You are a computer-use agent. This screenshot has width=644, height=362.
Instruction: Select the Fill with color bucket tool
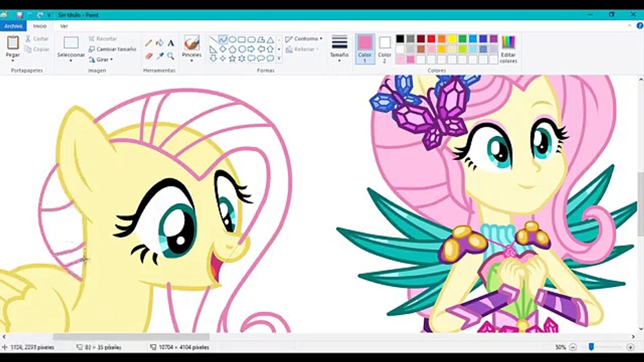click(x=160, y=43)
